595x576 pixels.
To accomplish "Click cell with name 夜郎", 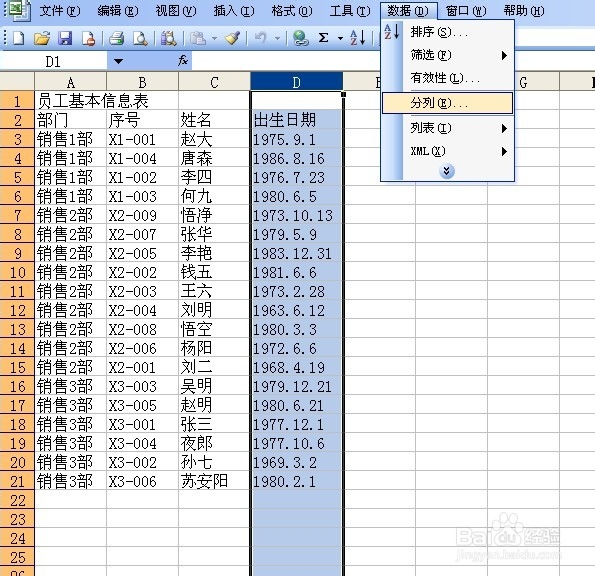I will coord(214,443).
